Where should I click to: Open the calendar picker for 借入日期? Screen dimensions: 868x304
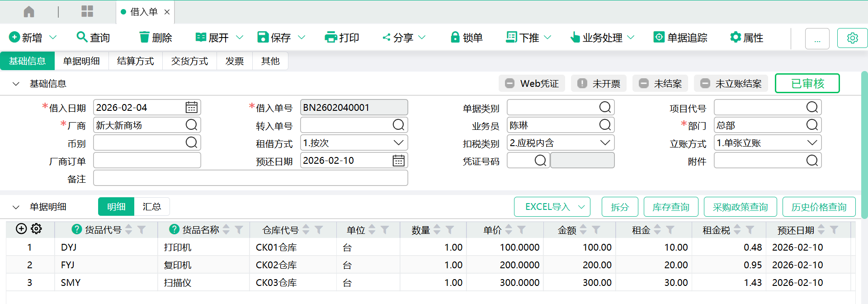point(191,108)
